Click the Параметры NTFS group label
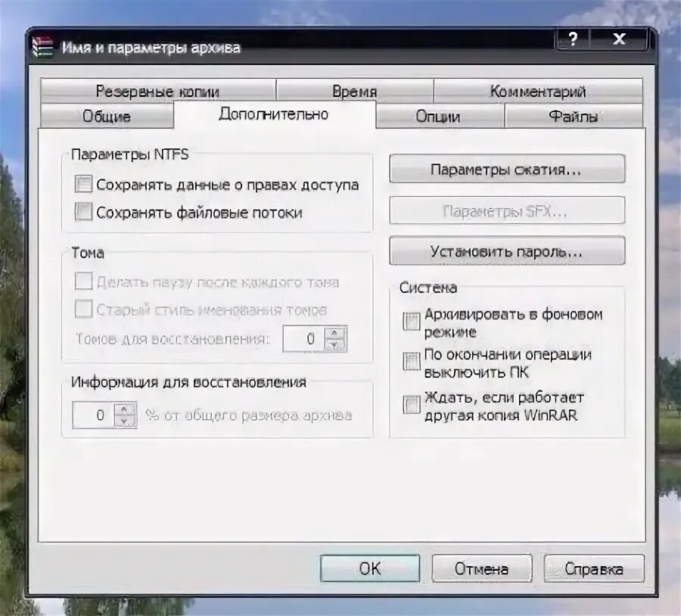Viewport: 681px width, 616px height. click(x=130, y=154)
